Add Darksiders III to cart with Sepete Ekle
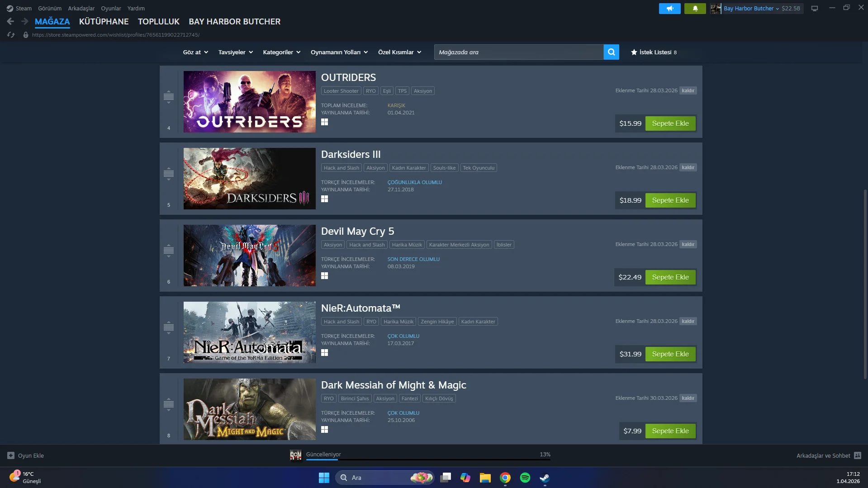Viewport: 868px width, 488px height. [670, 200]
